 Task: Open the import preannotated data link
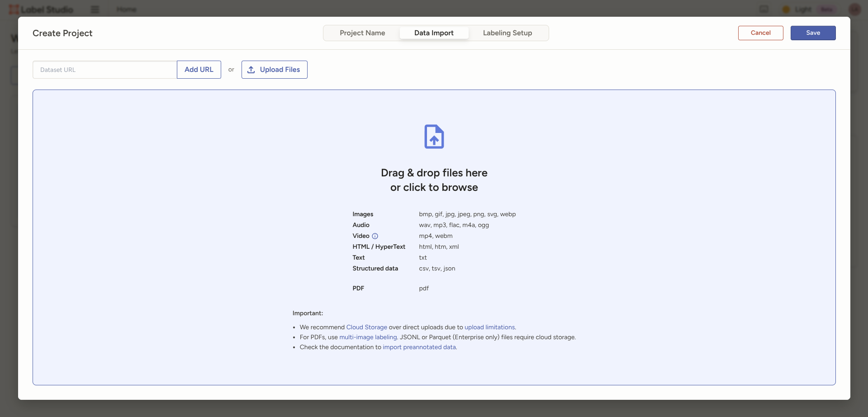(419, 347)
